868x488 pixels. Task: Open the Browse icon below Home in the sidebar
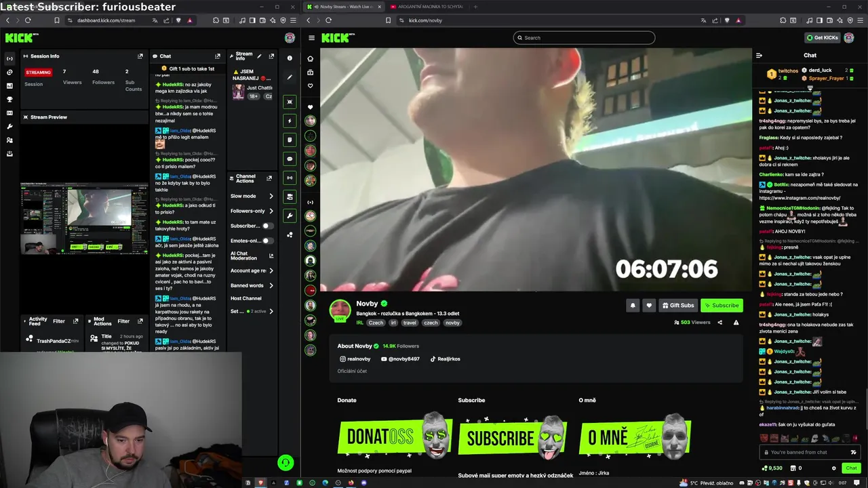click(x=311, y=73)
